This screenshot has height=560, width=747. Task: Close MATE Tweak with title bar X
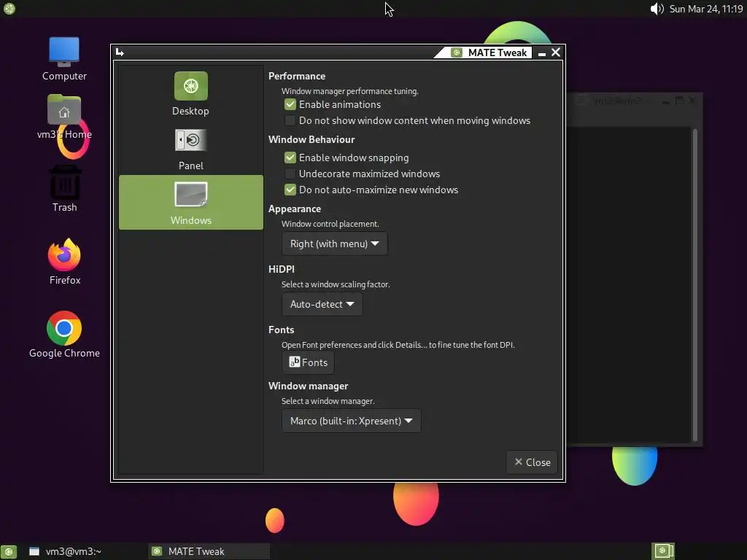click(x=555, y=52)
